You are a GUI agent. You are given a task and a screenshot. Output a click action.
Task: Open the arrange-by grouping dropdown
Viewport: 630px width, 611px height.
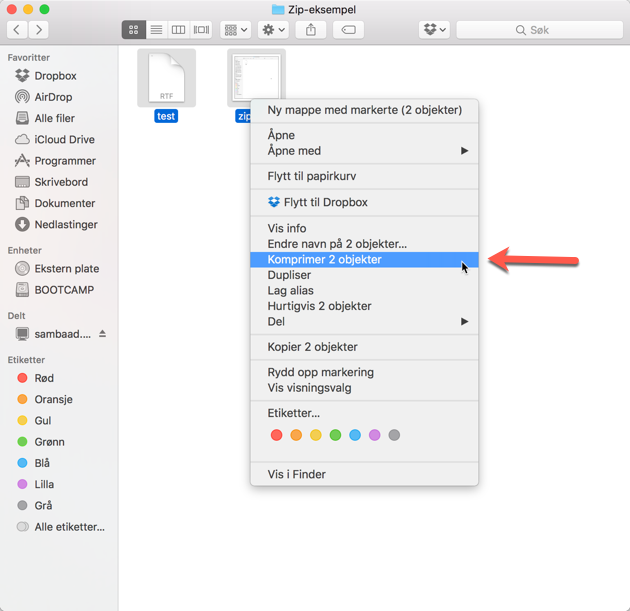[235, 30]
